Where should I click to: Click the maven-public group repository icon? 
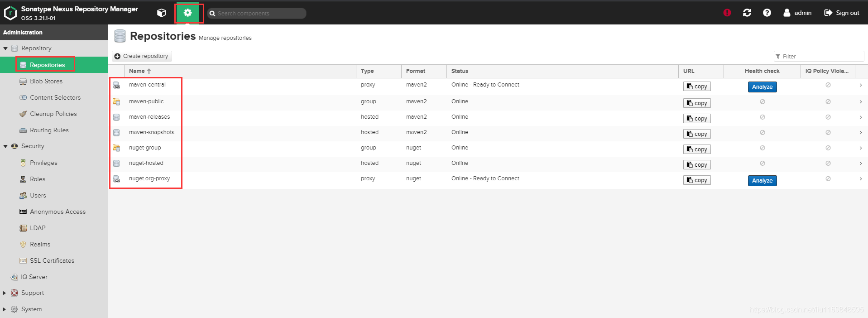pos(116,101)
